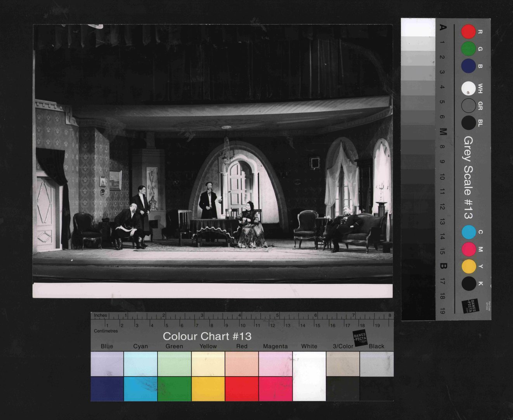Click the magenta circle labeled M

[468, 249]
